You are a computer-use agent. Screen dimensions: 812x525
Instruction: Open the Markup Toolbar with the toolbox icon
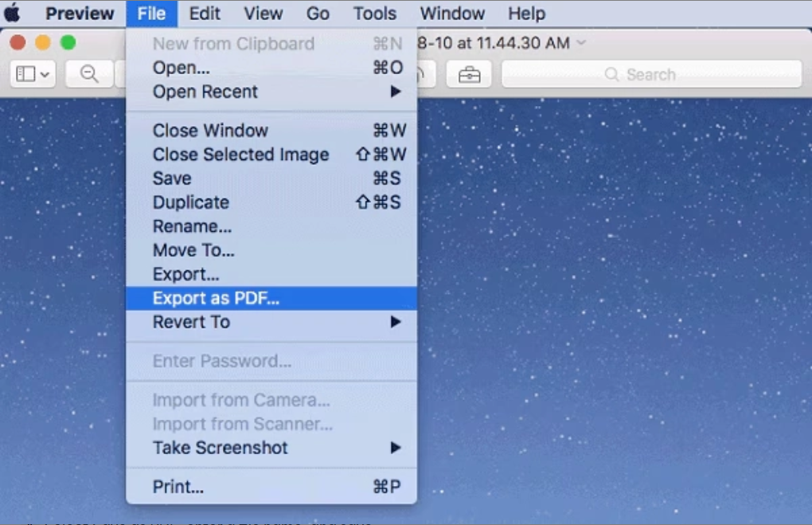(469, 73)
